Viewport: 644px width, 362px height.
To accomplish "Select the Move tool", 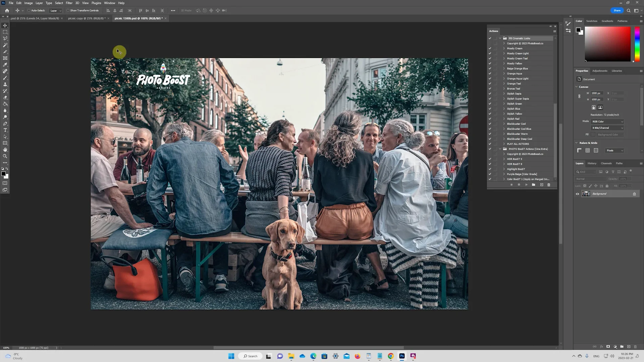I will (x=5, y=25).
